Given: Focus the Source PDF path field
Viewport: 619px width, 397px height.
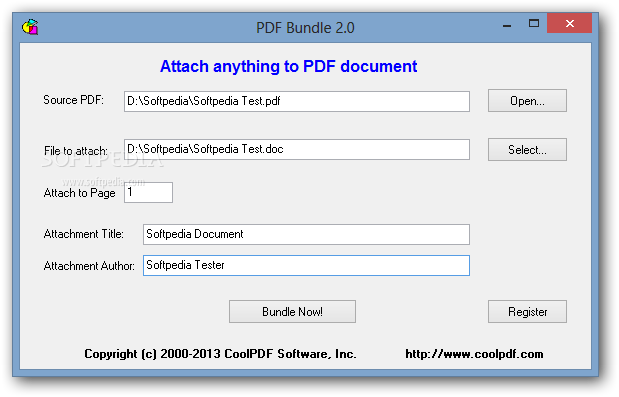Looking at the screenshot, I should [297, 101].
